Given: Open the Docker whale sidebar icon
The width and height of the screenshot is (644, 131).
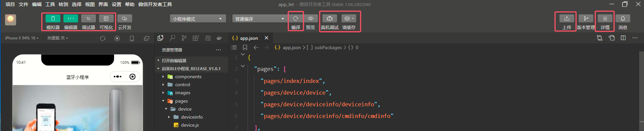Looking at the screenshot, I should 219,38.
